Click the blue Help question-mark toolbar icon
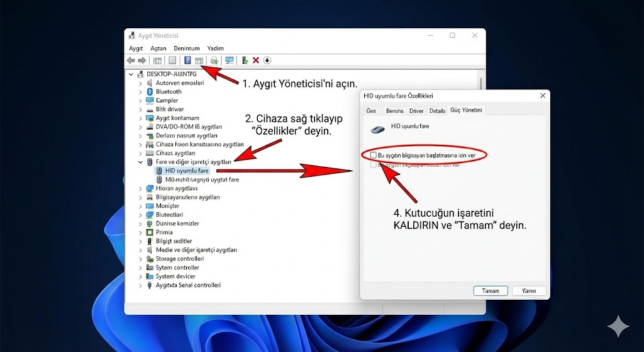 click(187, 60)
